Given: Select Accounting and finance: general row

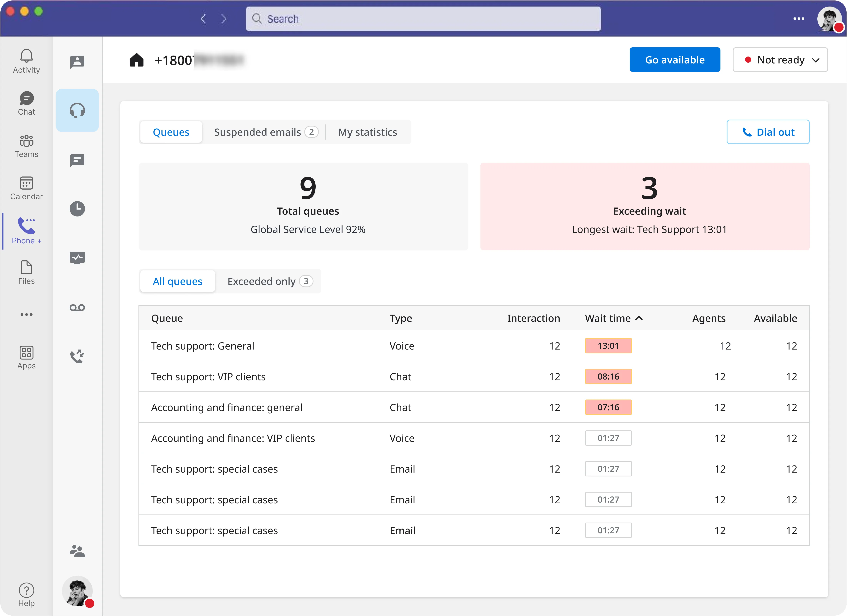Looking at the screenshot, I should pyautogui.click(x=474, y=407).
